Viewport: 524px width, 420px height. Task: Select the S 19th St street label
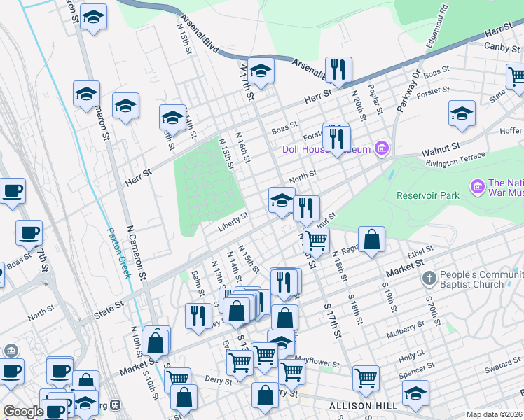389,297
